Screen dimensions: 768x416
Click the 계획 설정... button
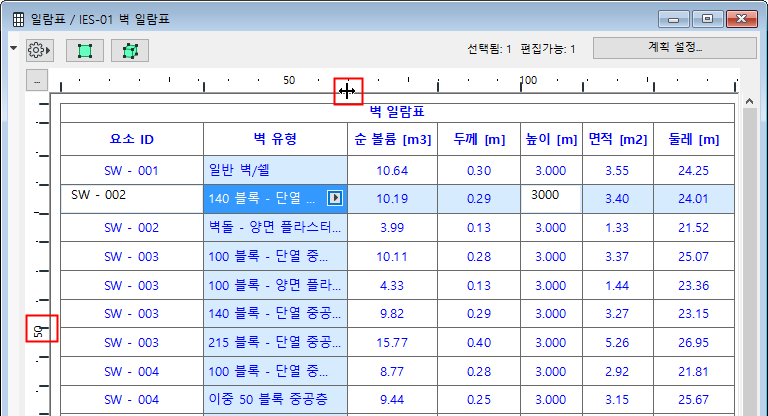tap(675, 48)
